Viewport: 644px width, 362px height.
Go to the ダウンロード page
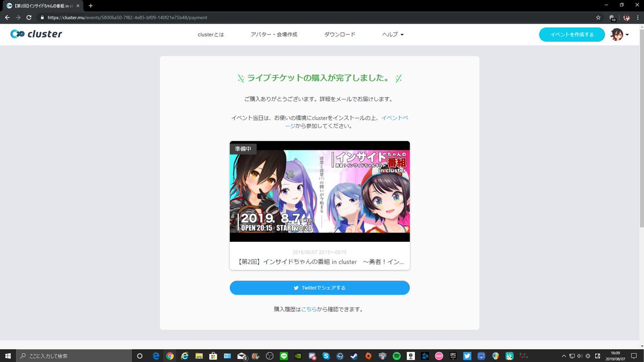(x=340, y=34)
